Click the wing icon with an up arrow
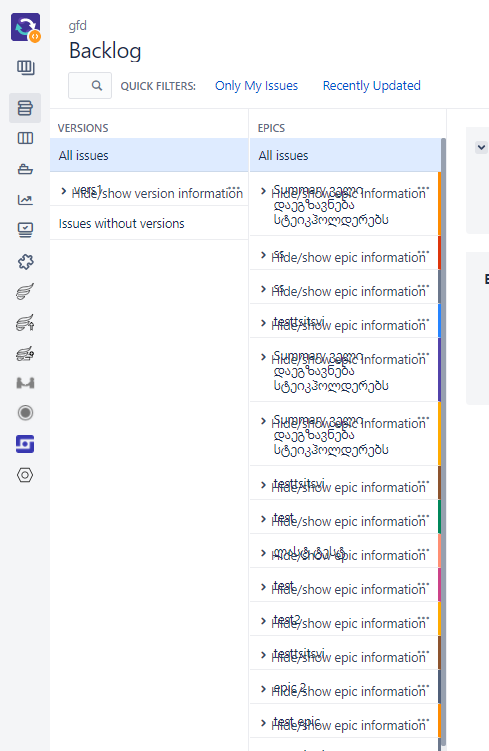This screenshot has height=751, width=489. pos(25,323)
